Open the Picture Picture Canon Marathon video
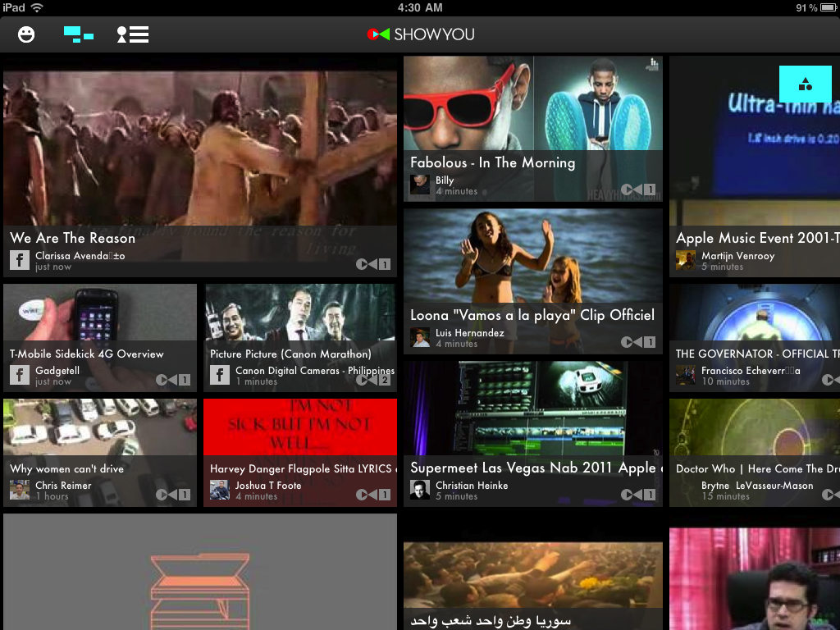Image resolution: width=840 pixels, height=630 pixels. tap(300, 338)
